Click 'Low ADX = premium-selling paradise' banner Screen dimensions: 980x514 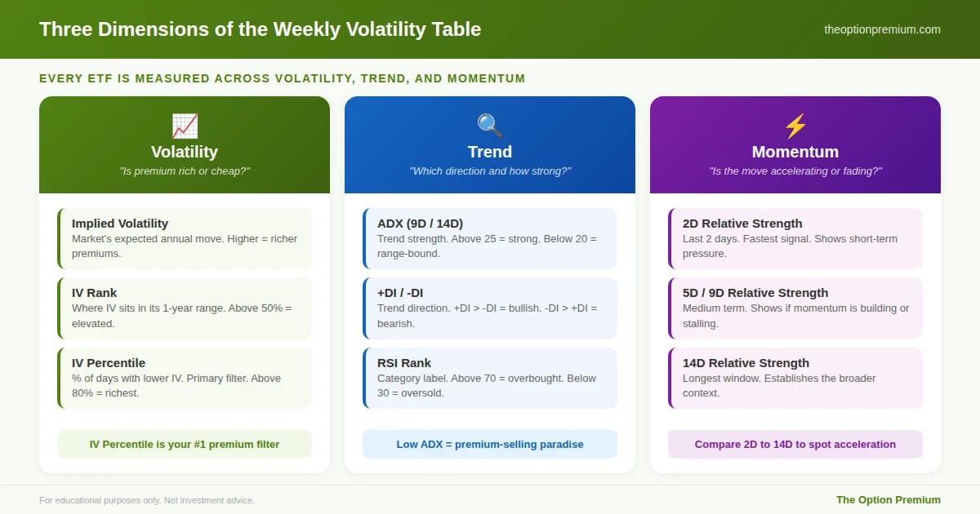click(490, 445)
